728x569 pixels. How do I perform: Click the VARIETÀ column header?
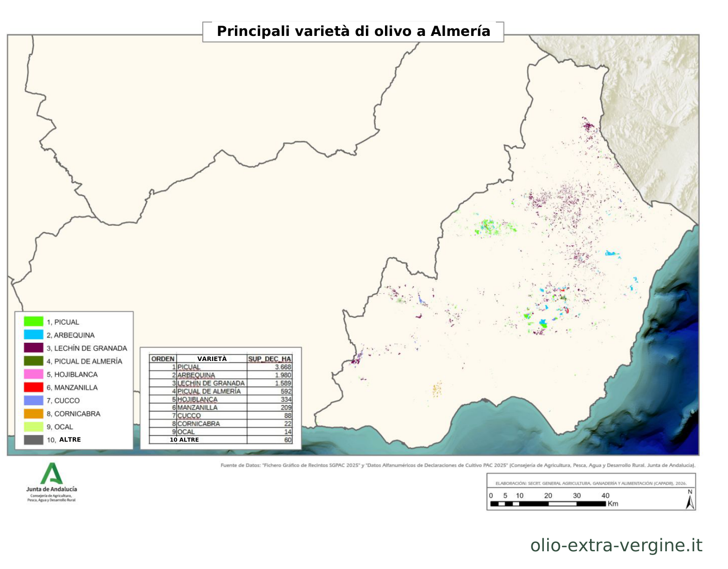212,359
